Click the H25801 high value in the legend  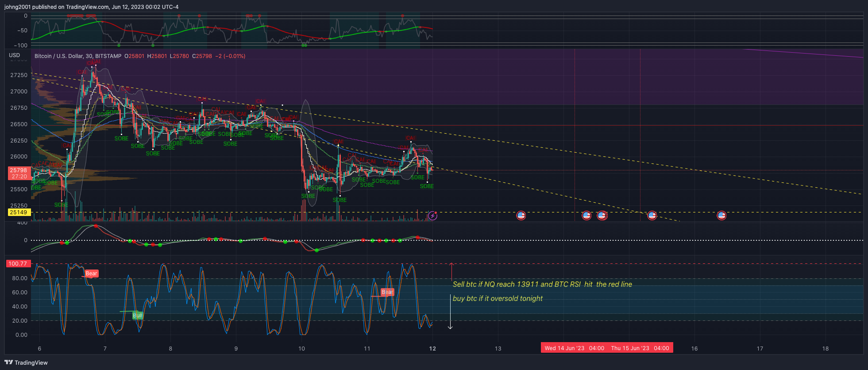157,56
